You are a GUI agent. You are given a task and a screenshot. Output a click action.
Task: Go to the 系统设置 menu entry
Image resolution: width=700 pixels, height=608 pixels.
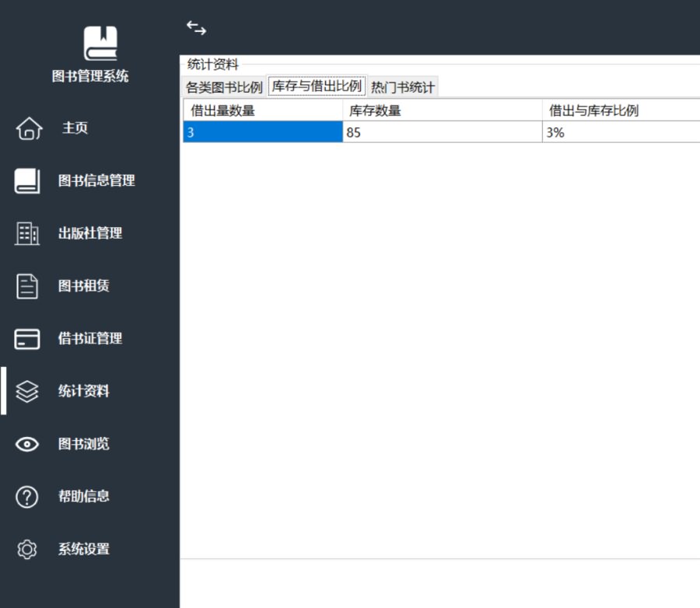click(84, 549)
